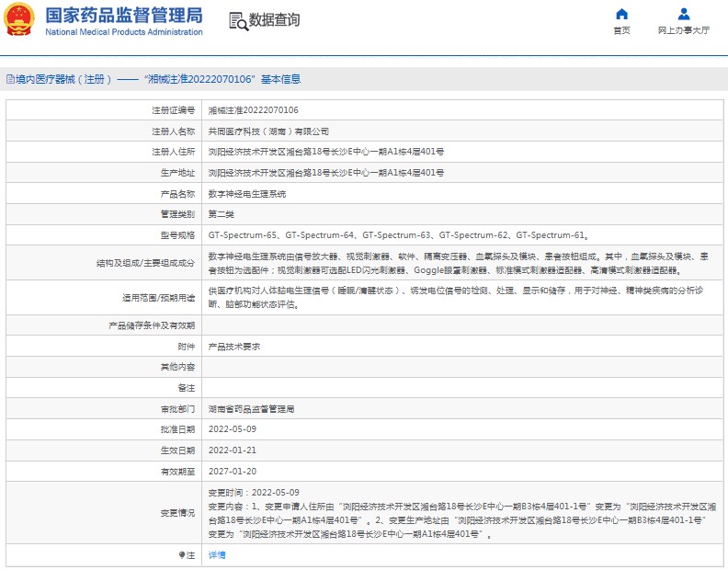Select product name 数字神经电生理系统
The width and height of the screenshot is (728, 570).
(247, 194)
